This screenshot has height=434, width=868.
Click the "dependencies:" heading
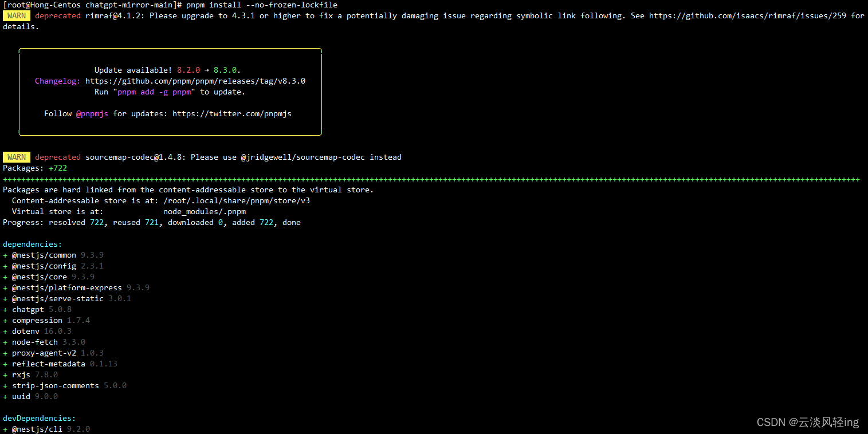[33, 244]
